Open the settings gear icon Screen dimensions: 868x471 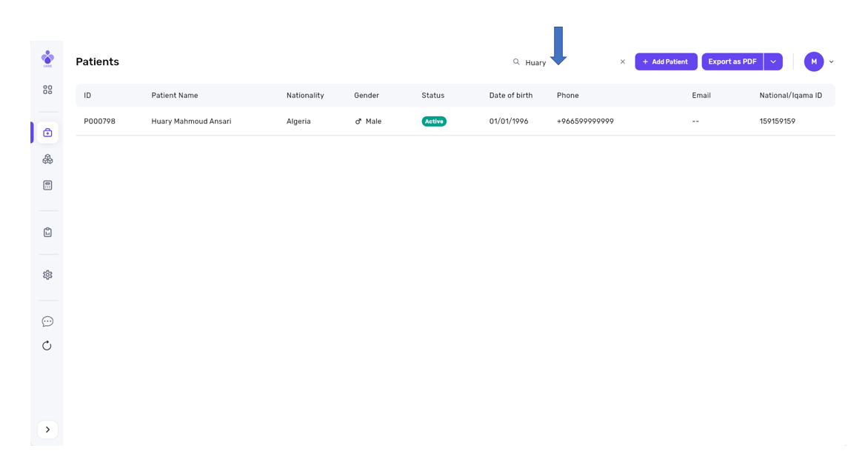point(47,275)
